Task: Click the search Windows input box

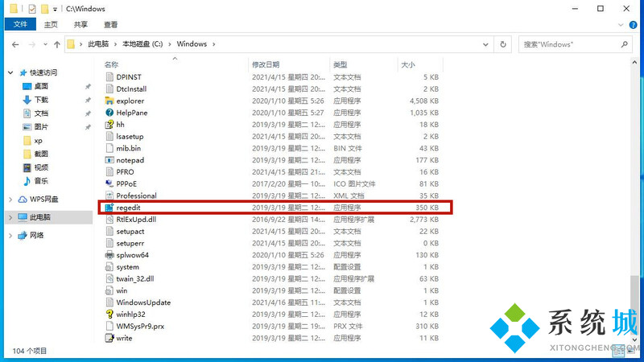Action: click(568, 44)
